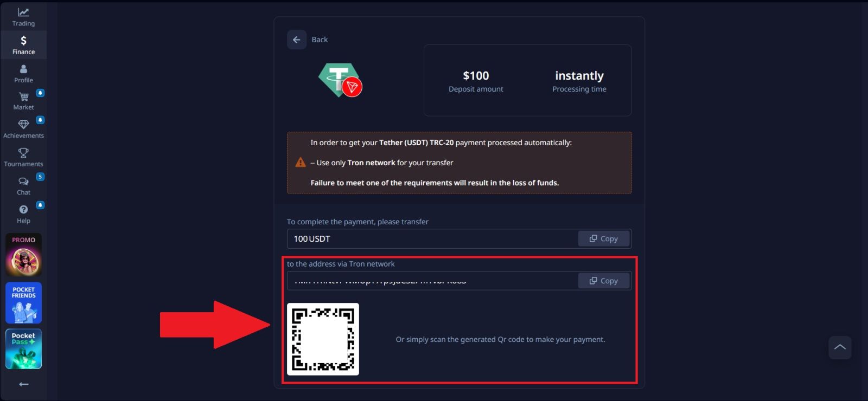Click the Back arrow button
Screen dimensions: 868x401
[x=297, y=40]
